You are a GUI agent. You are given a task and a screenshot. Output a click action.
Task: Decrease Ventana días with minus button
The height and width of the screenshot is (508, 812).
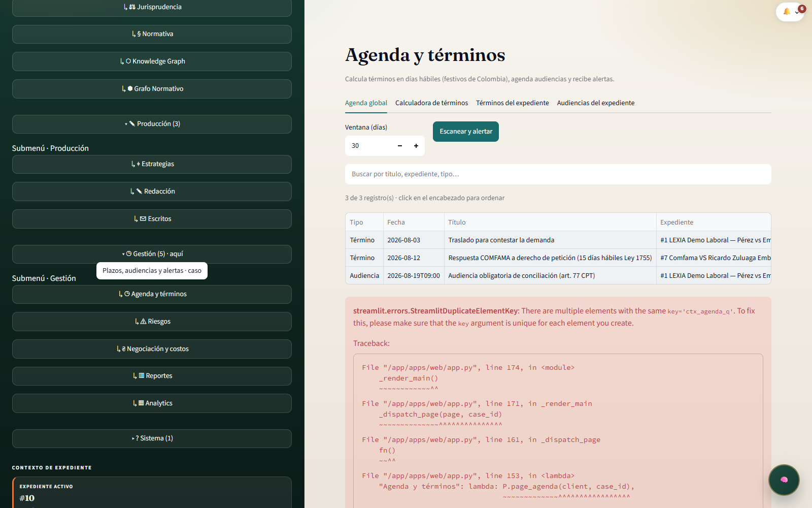click(x=400, y=146)
